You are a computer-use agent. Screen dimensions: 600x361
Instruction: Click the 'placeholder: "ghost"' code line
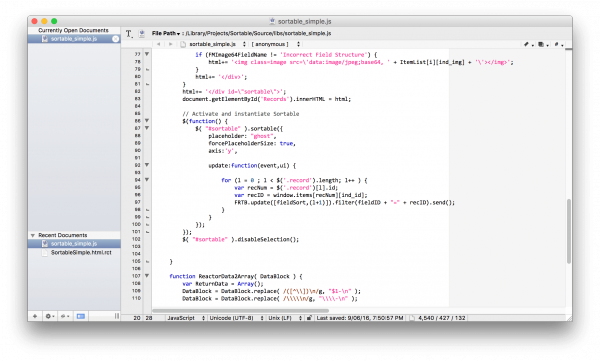(242, 136)
